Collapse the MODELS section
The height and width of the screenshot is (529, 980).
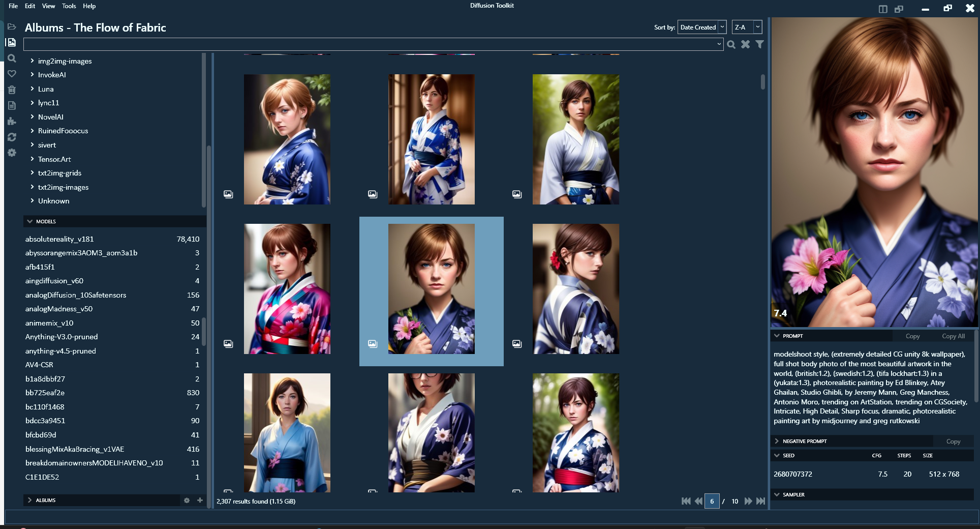(30, 221)
